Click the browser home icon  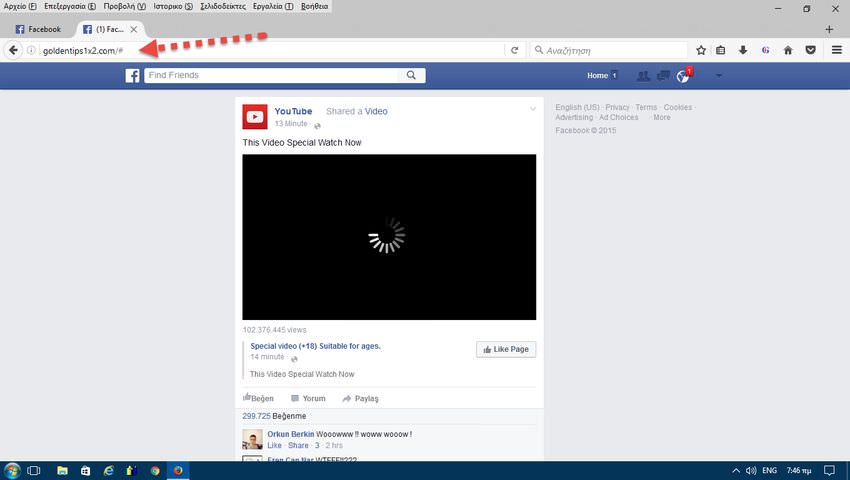(x=788, y=50)
